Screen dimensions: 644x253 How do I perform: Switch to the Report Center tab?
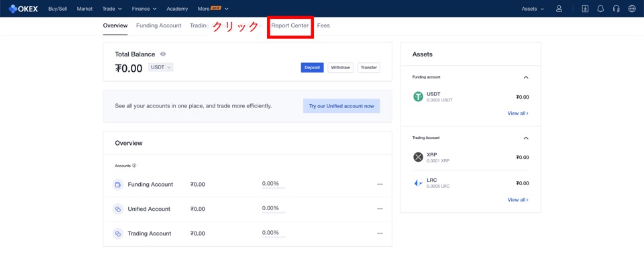coord(290,26)
